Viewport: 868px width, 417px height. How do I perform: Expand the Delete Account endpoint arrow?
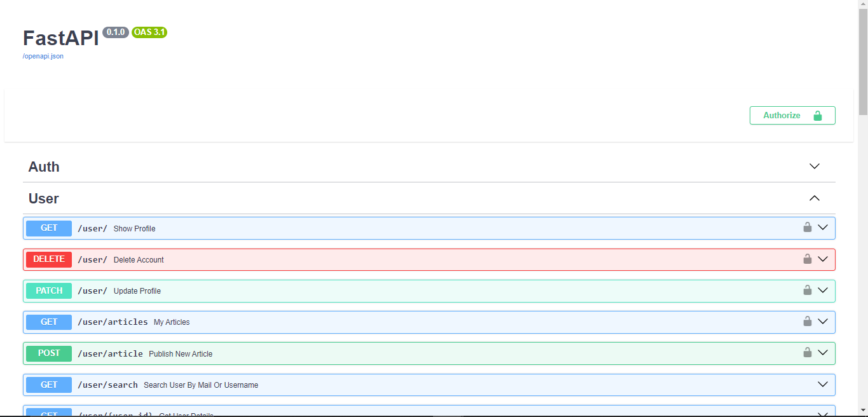click(x=823, y=259)
